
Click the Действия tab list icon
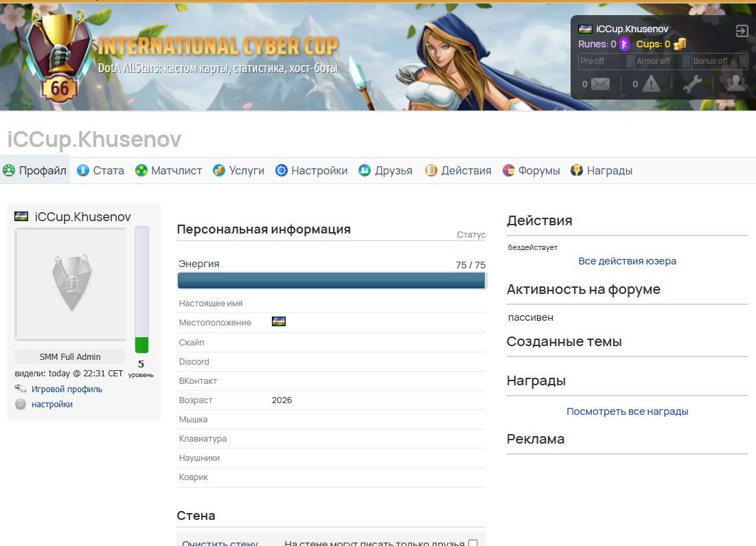tap(431, 170)
